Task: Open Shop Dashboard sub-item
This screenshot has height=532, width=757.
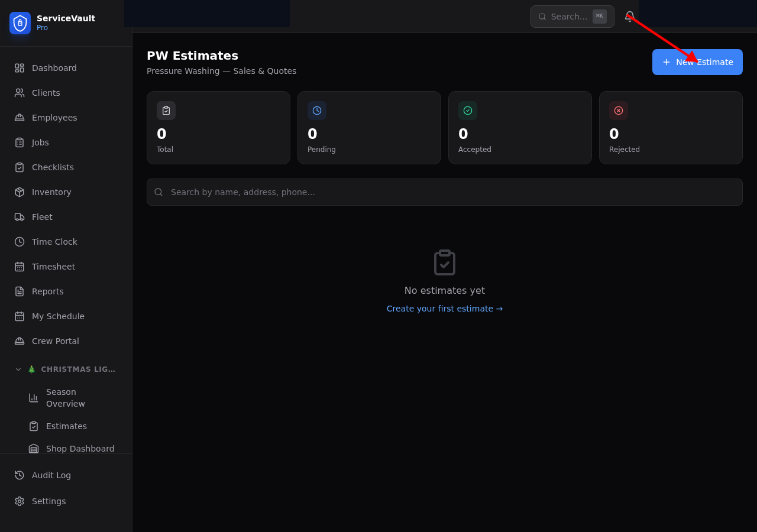Action: 80,448
